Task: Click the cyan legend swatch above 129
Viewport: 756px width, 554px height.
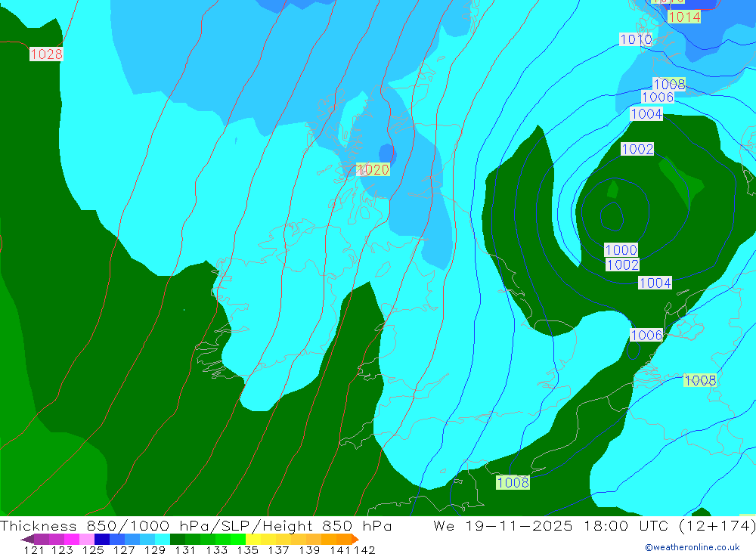Action: [x=163, y=539]
